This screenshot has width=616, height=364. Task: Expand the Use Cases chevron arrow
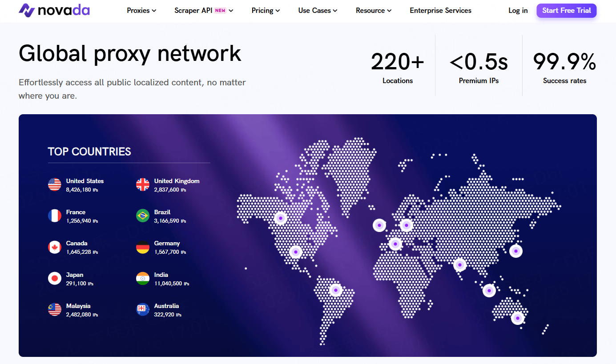point(335,11)
